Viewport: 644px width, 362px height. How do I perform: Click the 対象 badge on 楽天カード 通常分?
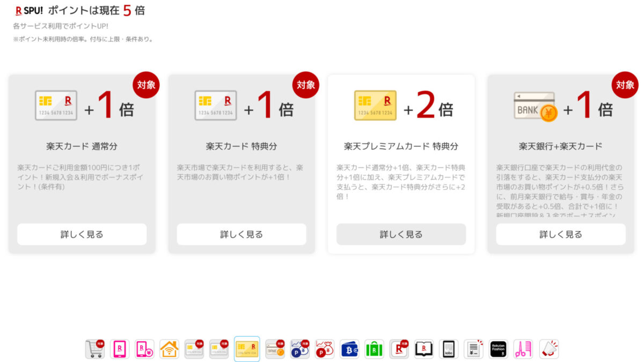pos(146,85)
